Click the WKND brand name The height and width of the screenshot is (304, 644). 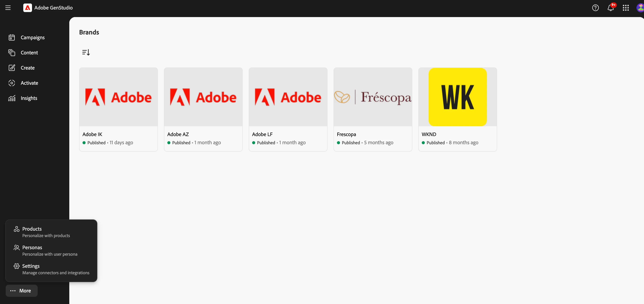[429, 134]
